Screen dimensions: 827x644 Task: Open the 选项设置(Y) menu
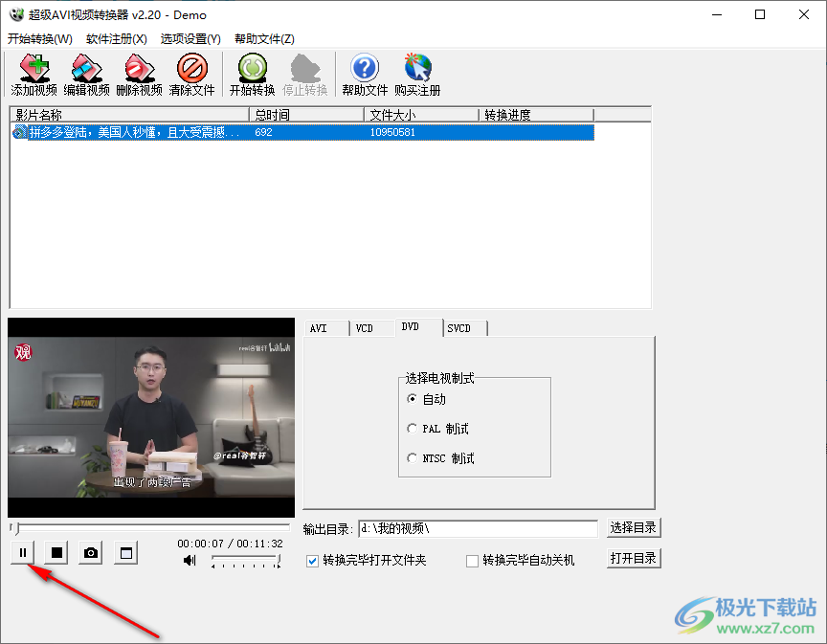tap(190, 39)
